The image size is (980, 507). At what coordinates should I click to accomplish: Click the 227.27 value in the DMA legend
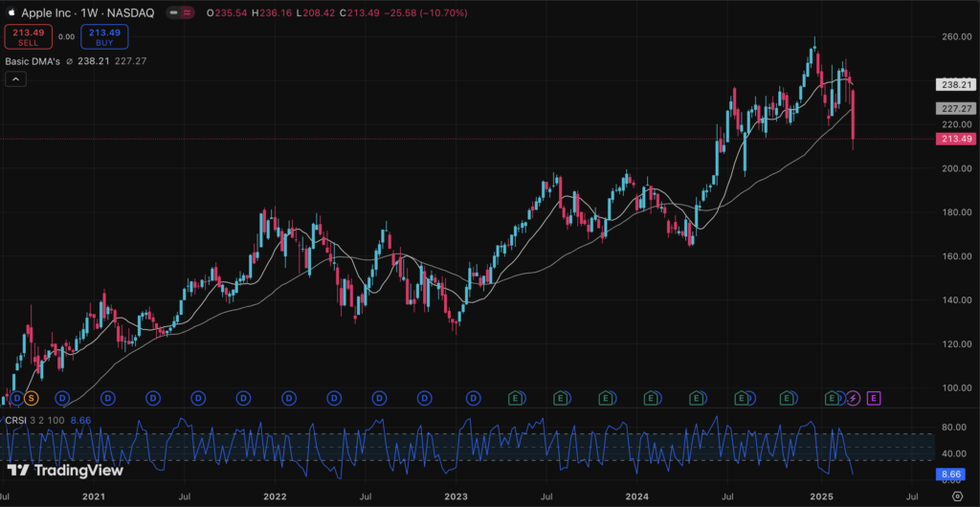(x=131, y=61)
